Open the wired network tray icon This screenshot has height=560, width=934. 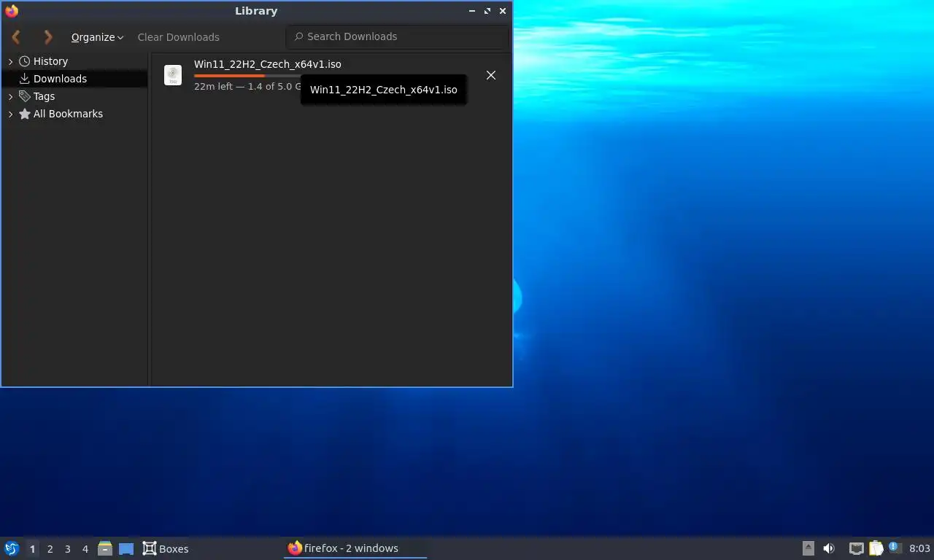point(857,548)
